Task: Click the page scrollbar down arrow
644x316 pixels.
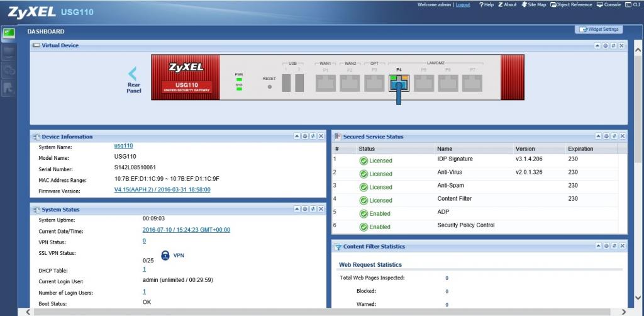Action: [x=638, y=298]
